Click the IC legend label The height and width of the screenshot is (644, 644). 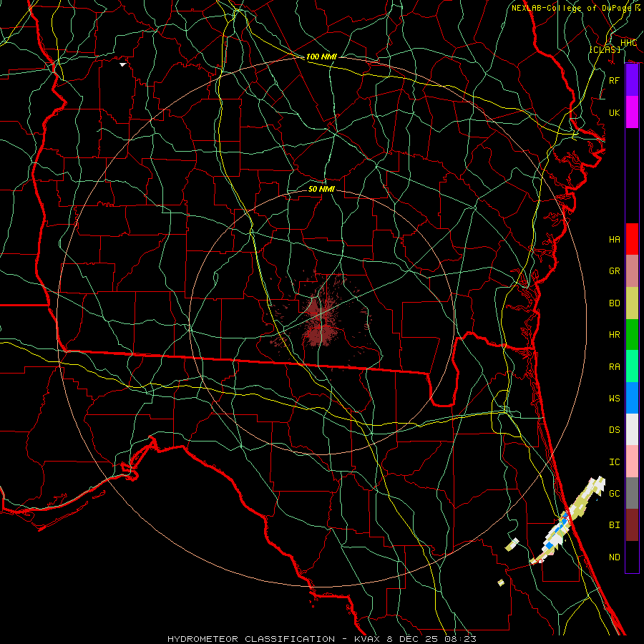click(x=615, y=462)
